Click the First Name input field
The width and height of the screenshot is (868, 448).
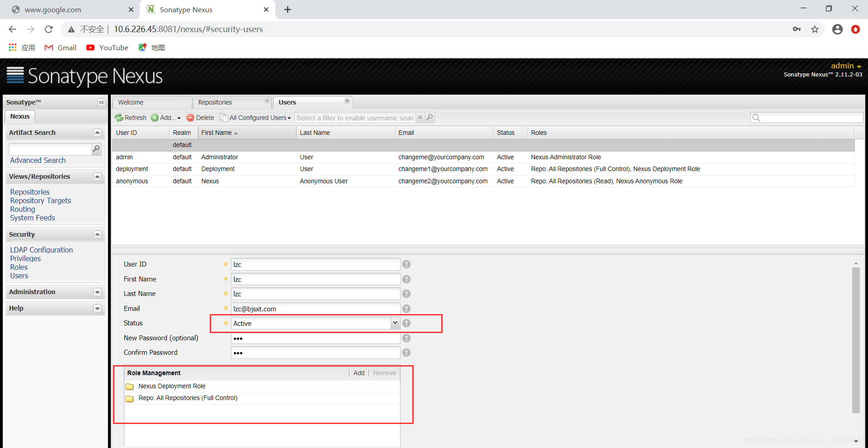click(x=316, y=279)
